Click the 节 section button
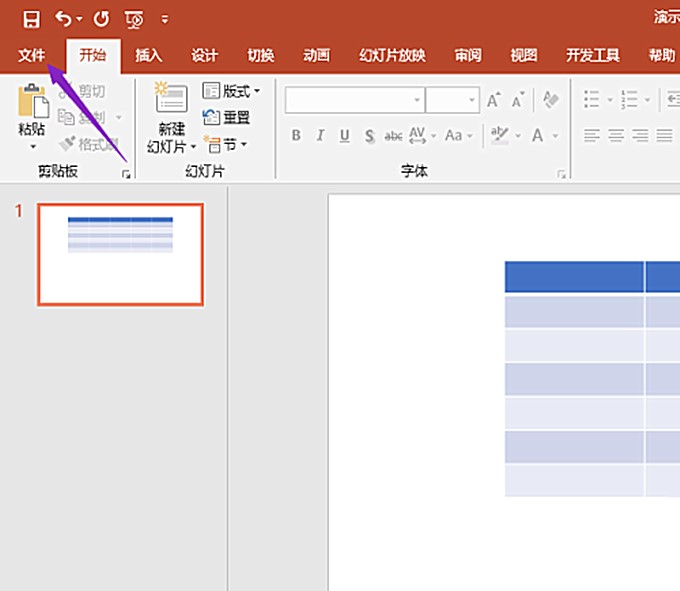The height and width of the screenshot is (591, 680). coord(225,144)
